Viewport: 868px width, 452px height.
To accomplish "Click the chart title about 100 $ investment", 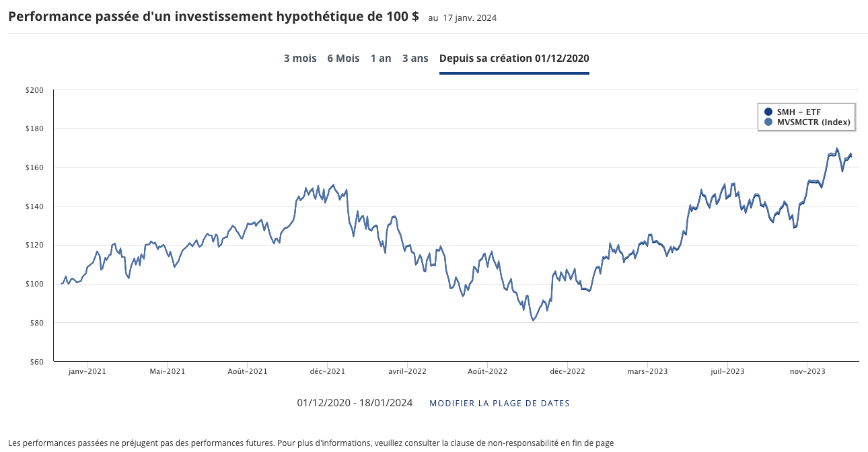I will [x=213, y=17].
